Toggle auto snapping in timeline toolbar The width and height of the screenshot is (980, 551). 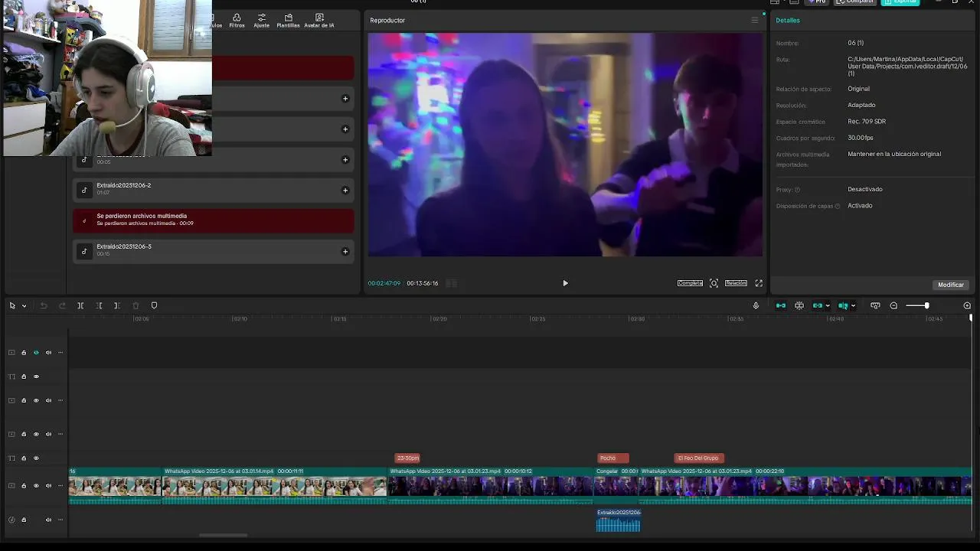click(799, 305)
